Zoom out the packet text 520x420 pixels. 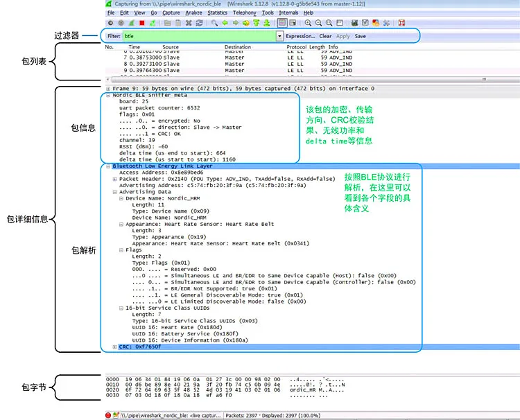coord(319,23)
